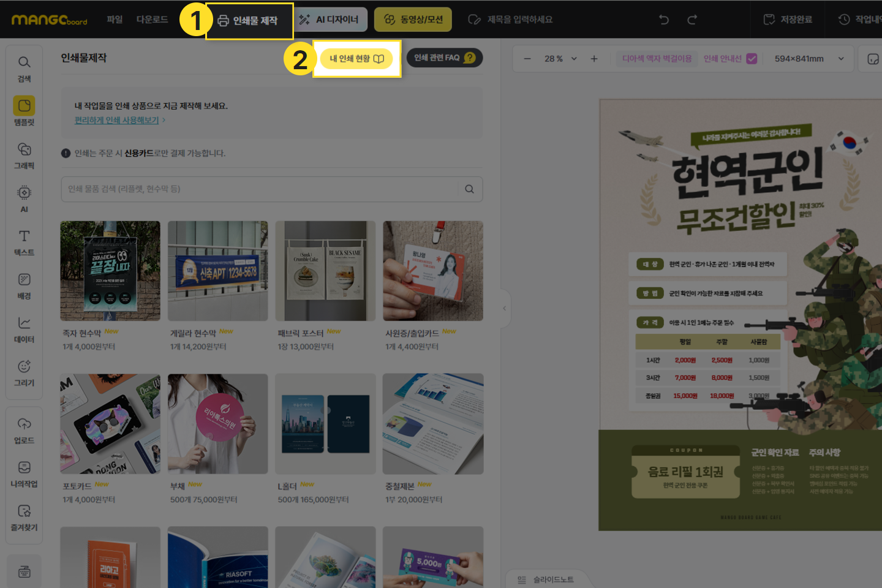This screenshot has width=882, height=588.
Task: Click the MANGOboard logo
Action: 49,20
